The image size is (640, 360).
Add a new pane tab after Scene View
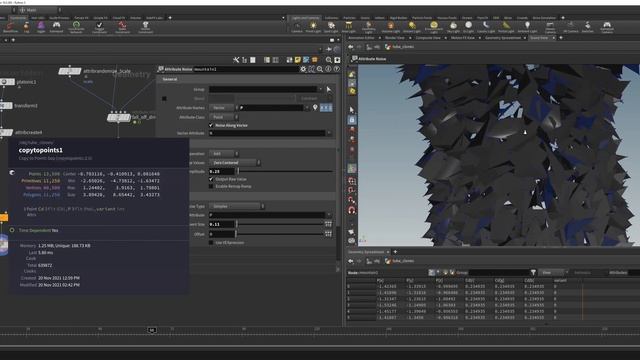pos(560,38)
